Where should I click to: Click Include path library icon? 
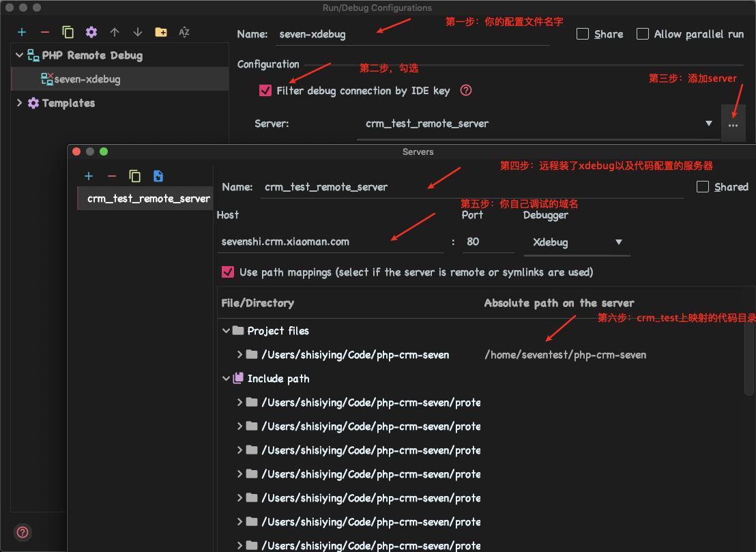click(x=237, y=379)
